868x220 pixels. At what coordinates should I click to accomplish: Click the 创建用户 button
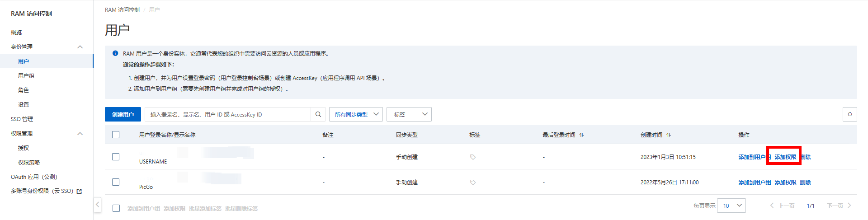(x=123, y=114)
